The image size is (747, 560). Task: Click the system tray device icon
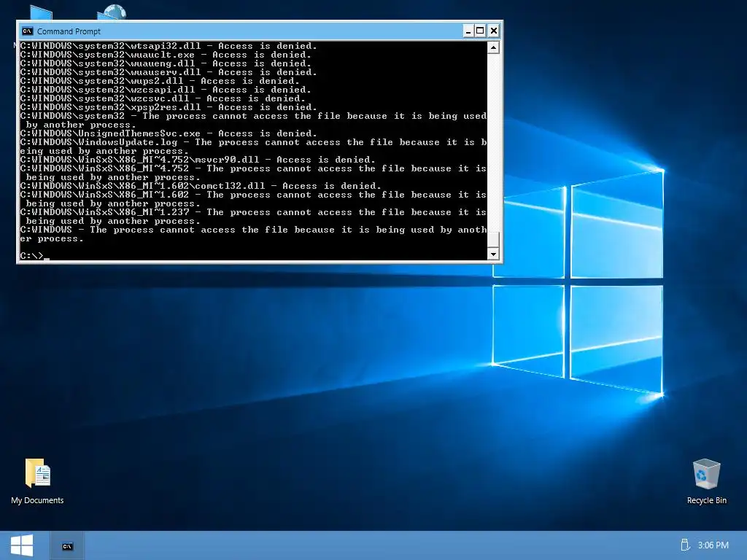pos(685,545)
